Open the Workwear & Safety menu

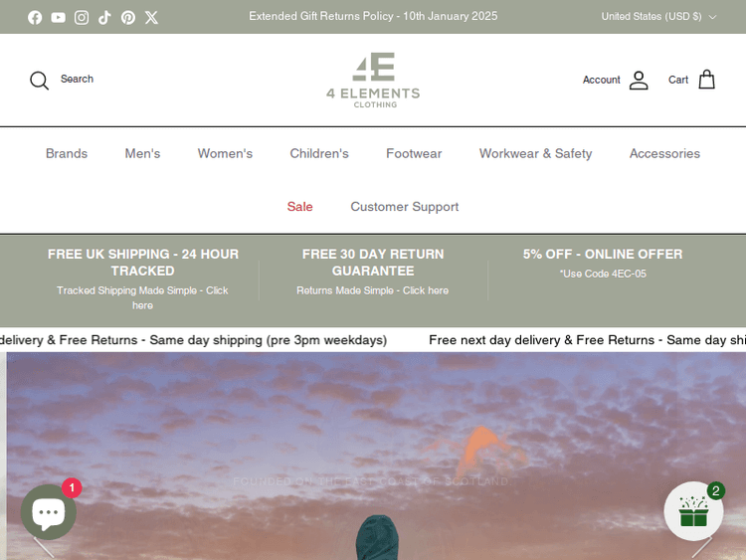536,154
